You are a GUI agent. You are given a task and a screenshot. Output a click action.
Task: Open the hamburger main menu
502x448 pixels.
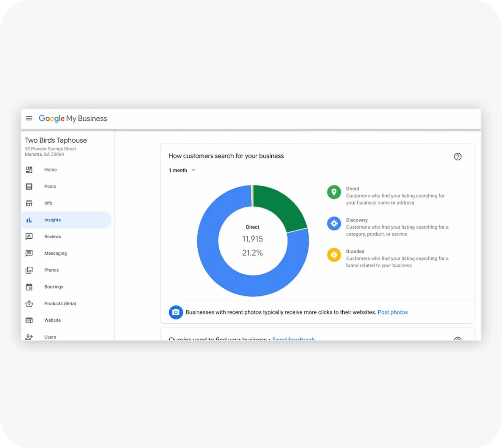click(x=29, y=118)
